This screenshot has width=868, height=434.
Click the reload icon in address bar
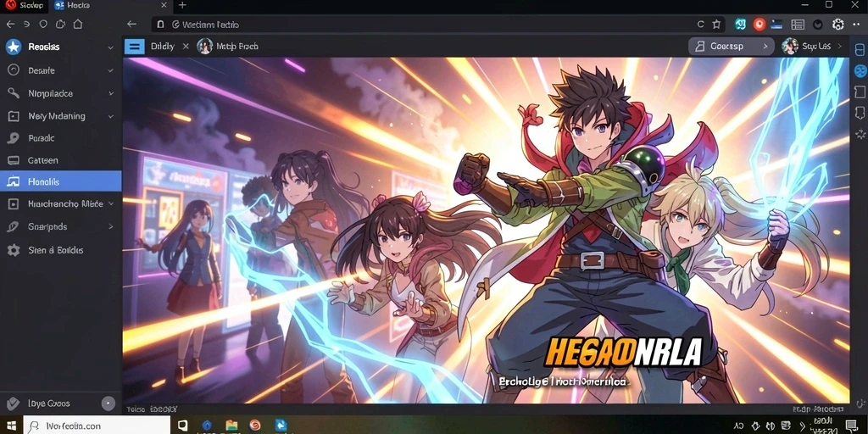point(700,25)
